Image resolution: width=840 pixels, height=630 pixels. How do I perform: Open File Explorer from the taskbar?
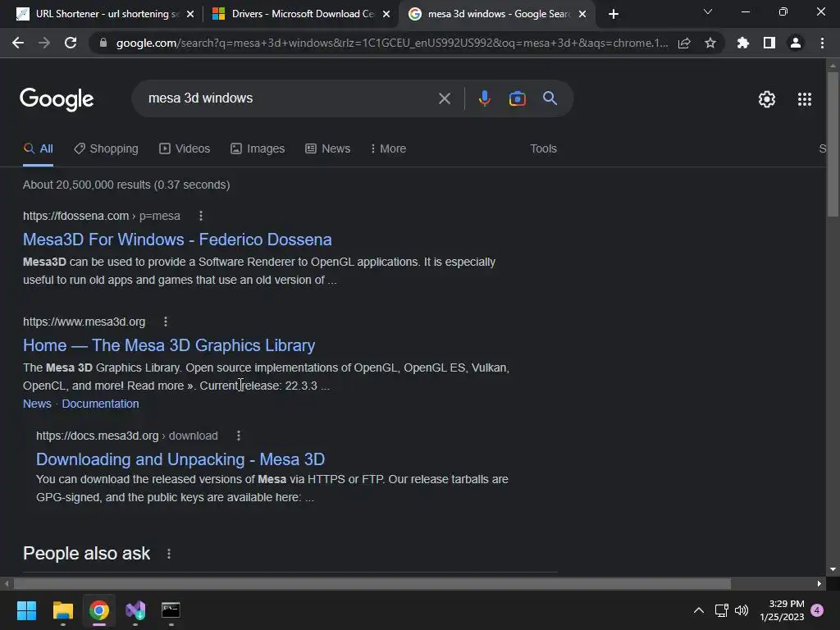pos(62,610)
